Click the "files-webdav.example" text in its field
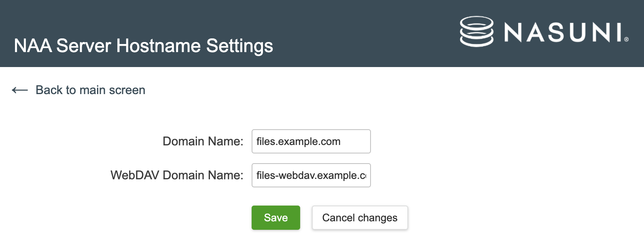The height and width of the screenshot is (252, 644). click(x=307, y=175)
